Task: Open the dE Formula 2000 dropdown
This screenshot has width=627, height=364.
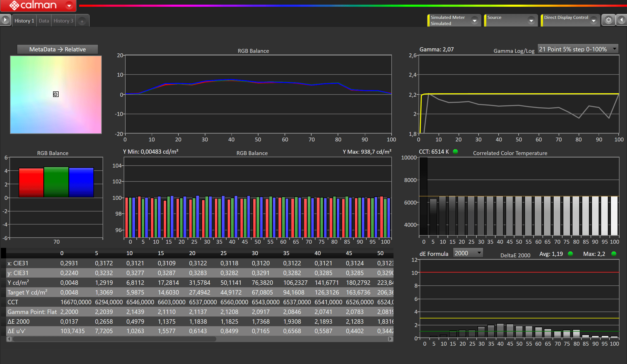Action: coord(468,253)
